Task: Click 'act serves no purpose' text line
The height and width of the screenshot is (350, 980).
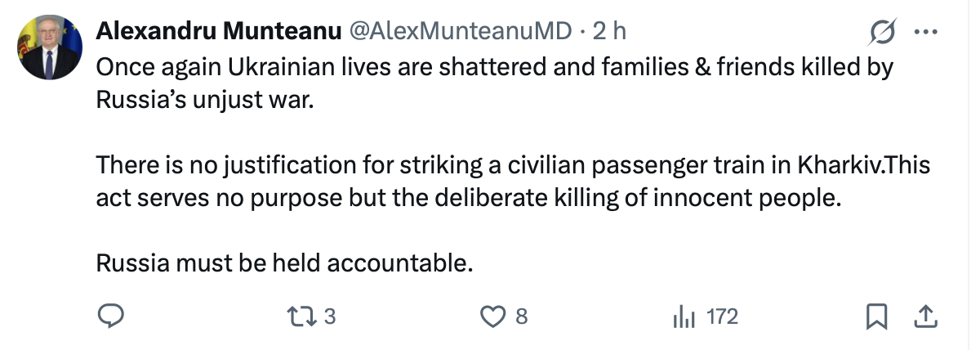Action: (x=468, y=199)
